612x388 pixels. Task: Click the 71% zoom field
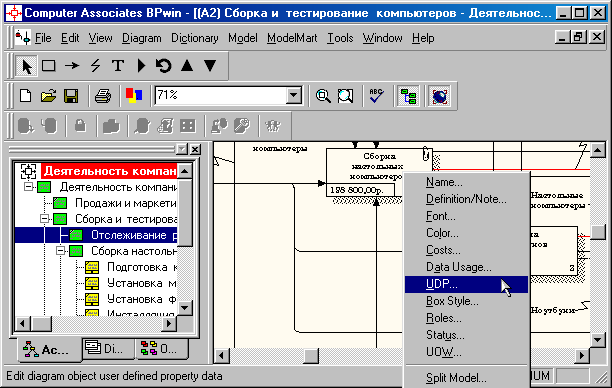220,95
